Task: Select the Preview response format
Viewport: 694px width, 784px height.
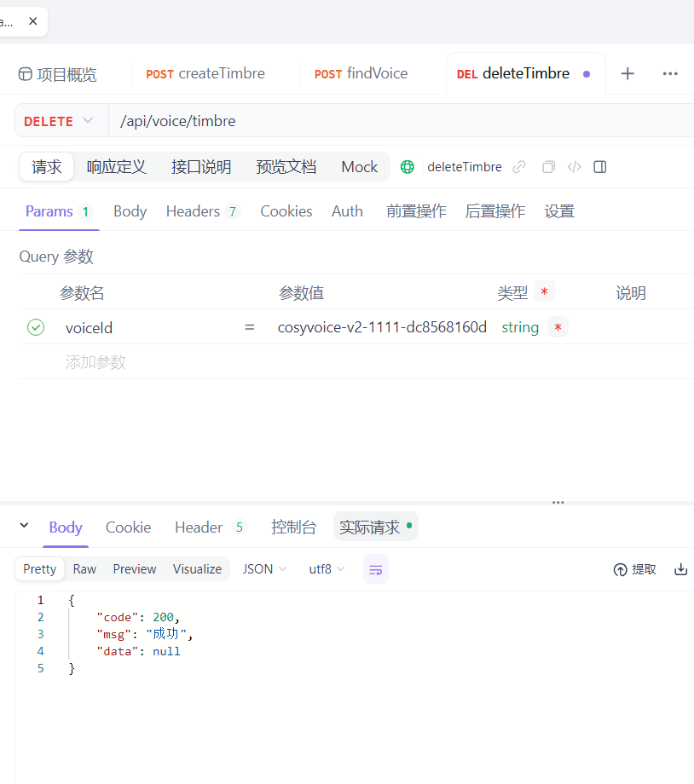Action: click(x=135, y=569)
